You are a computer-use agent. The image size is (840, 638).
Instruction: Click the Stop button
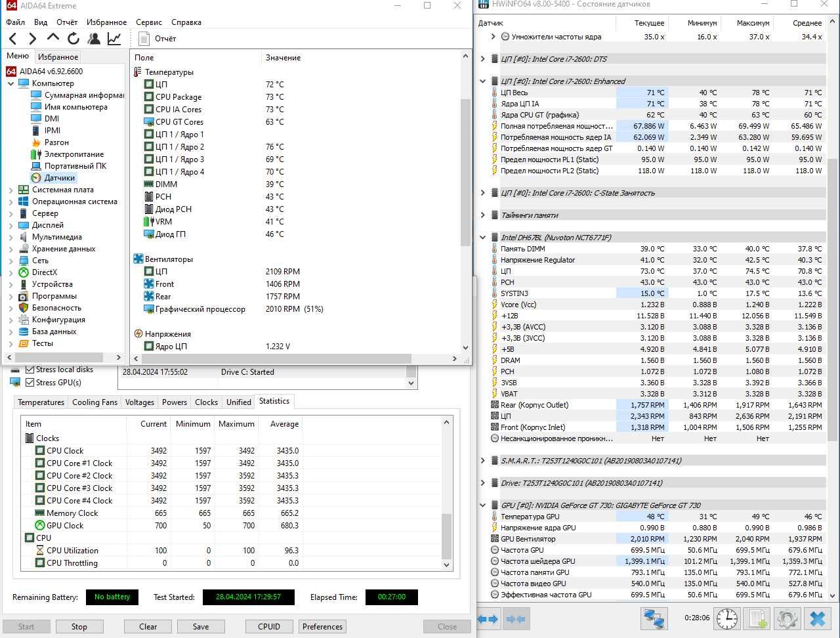[79, 627]
